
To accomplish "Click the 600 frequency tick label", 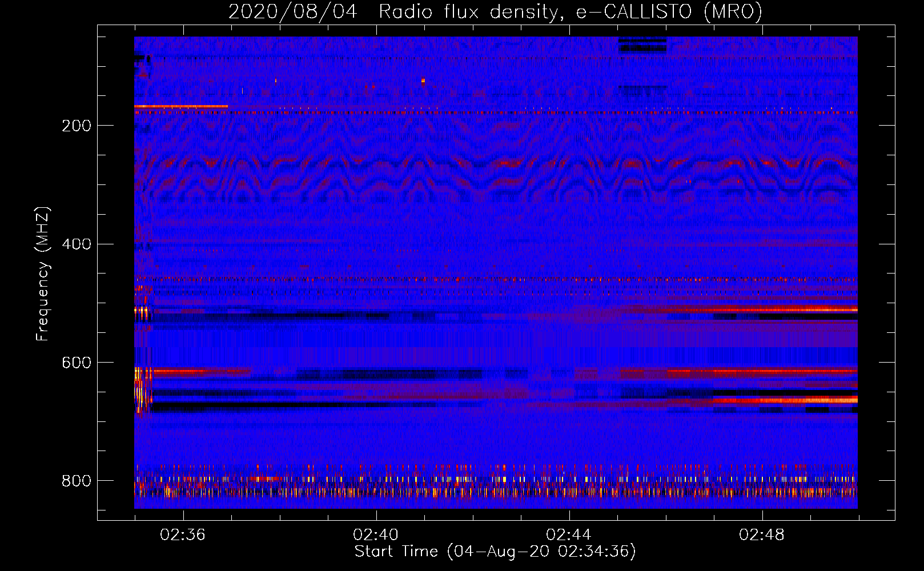I will [77, 363].
